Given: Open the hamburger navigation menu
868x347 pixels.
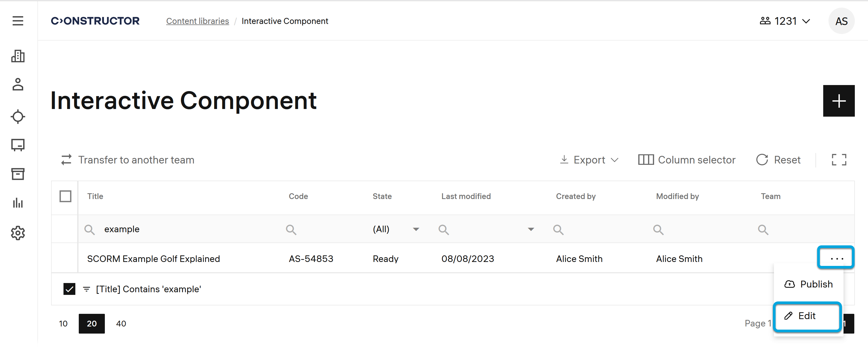Looking at the screenshot, I should [x=18, y=21].
